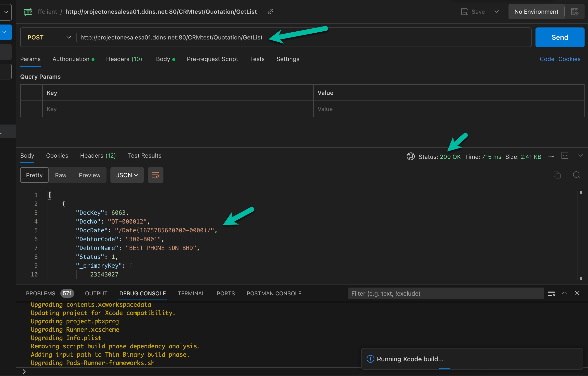This screenshot has height=376, width=588.
Task: Expand the Save options chevron
Action: pos(496,12)
